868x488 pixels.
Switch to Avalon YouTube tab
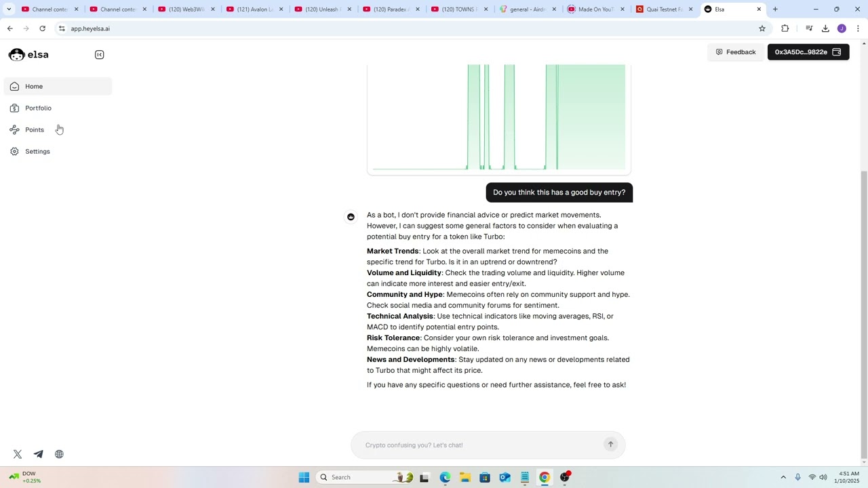254,9
